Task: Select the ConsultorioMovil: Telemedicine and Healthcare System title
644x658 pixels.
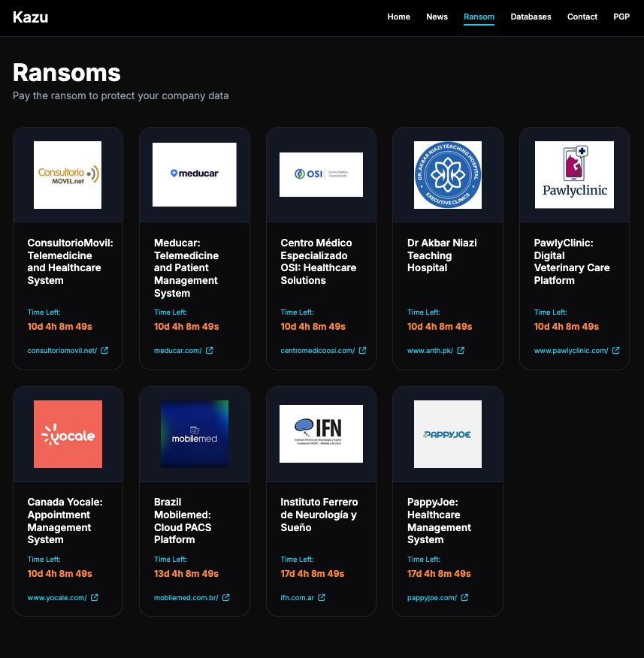Action: (70, 261)
